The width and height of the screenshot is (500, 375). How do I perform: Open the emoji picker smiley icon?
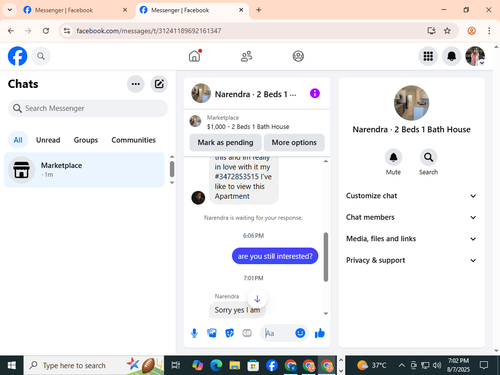tap(300, 333)
